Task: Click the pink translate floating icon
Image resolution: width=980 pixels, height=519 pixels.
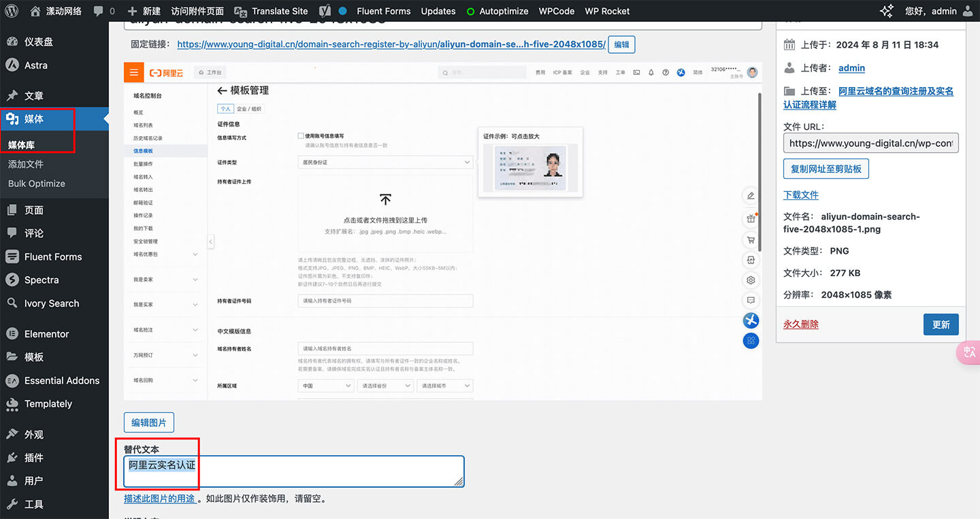Action: click(x=969, y=352)
